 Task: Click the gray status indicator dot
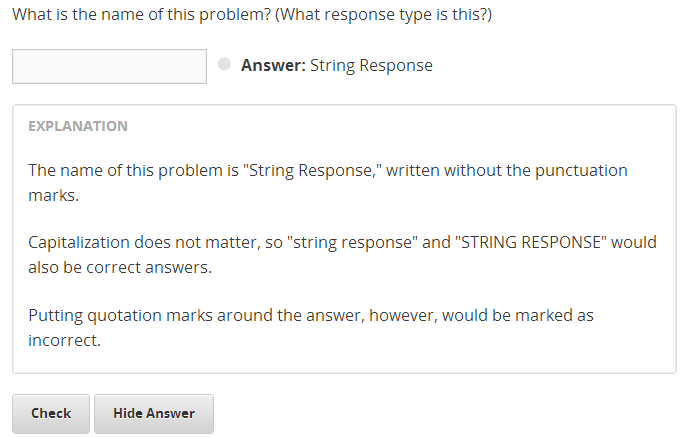point(224,64)
